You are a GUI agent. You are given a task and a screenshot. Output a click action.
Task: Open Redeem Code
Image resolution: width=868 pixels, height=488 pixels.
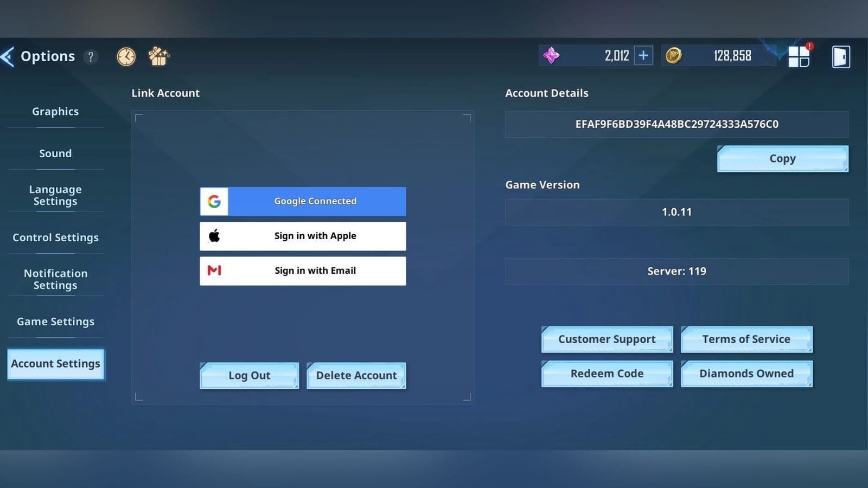(607, 374)
